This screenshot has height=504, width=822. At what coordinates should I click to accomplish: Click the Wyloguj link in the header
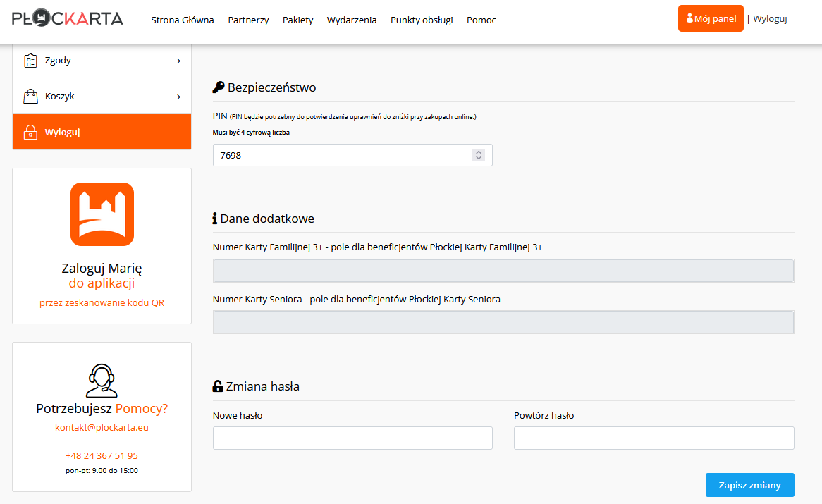[x=770, y=19]
